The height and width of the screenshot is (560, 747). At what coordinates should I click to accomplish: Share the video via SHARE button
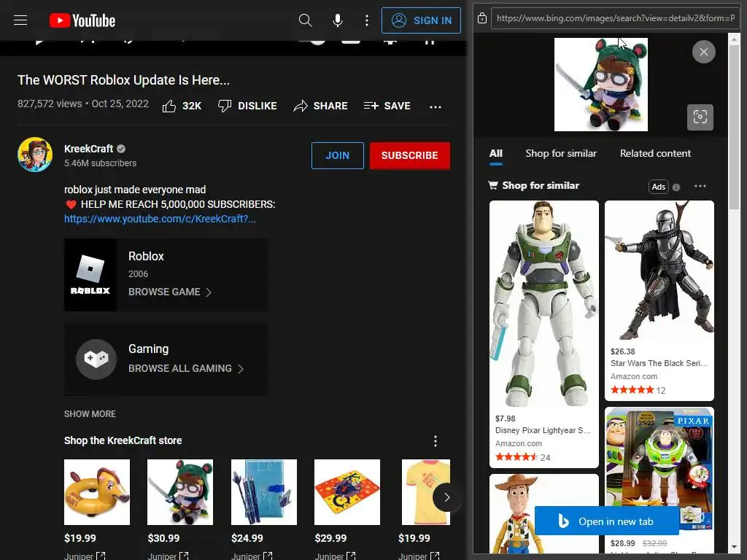coord(321,106)
